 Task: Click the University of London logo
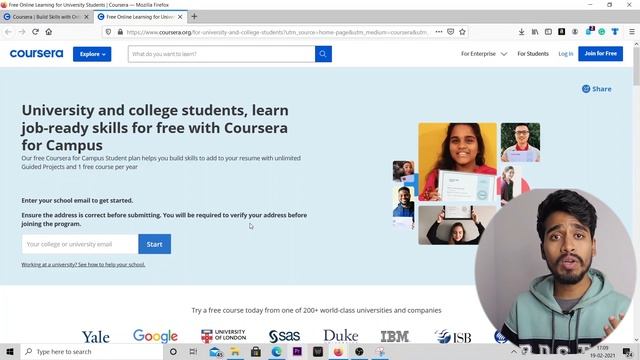coord(223,336)
